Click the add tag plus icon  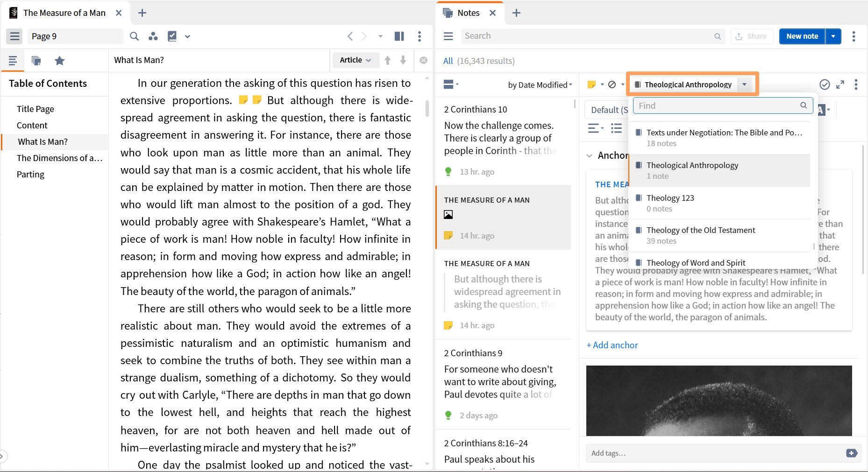[x=851, y=453]
